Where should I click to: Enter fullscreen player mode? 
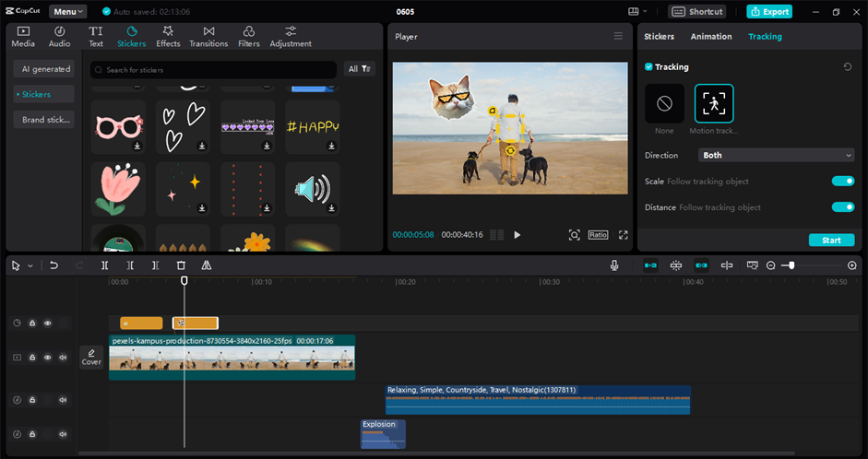(x=624, y=235)
